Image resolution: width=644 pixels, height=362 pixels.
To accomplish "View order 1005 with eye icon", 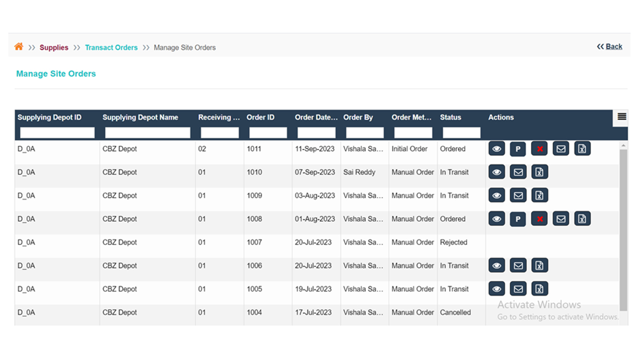I will coord(497,289).
